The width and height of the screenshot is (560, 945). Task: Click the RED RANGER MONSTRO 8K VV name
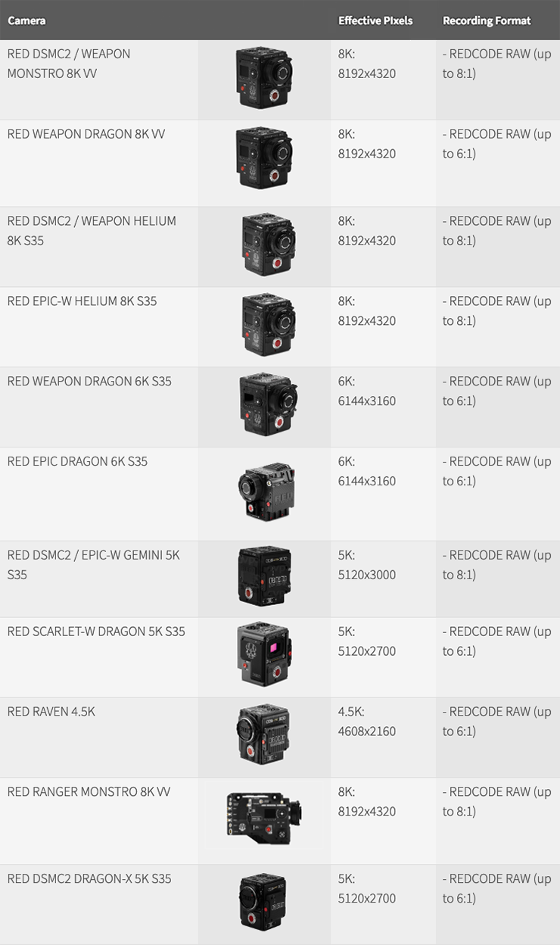[89, 792]
